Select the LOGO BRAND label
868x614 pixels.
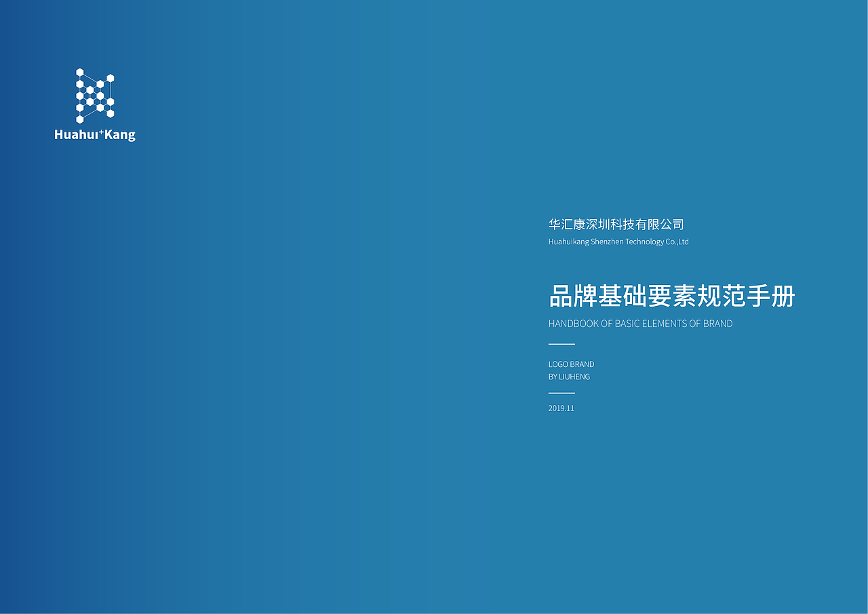[x=571, y=364]
